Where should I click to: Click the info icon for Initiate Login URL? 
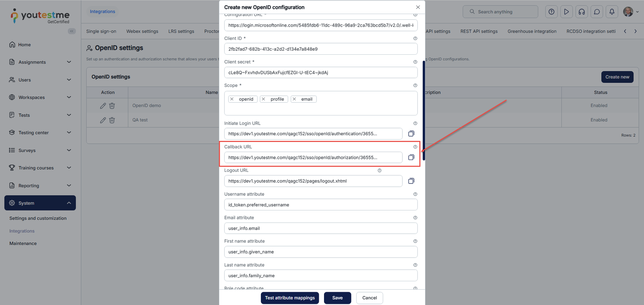tap(415, 123)
